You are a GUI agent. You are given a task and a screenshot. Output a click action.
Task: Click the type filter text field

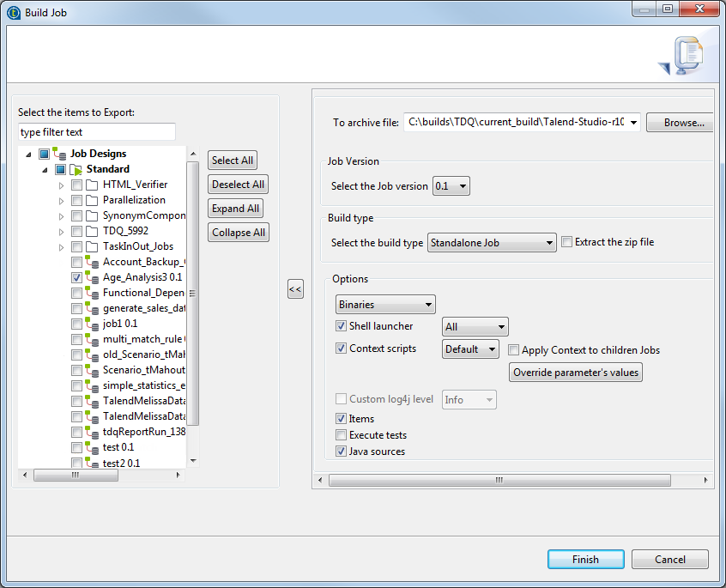click(96, 132)
